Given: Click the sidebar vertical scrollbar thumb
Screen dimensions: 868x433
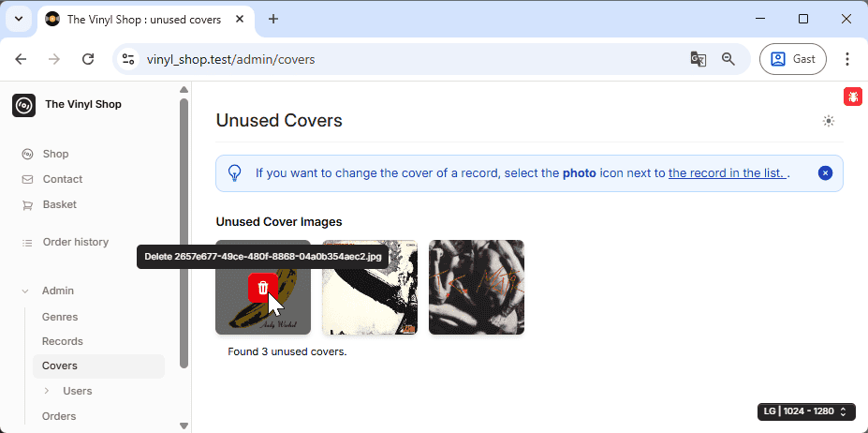Looking at the screenshot, I should click(x=184, y=232).
